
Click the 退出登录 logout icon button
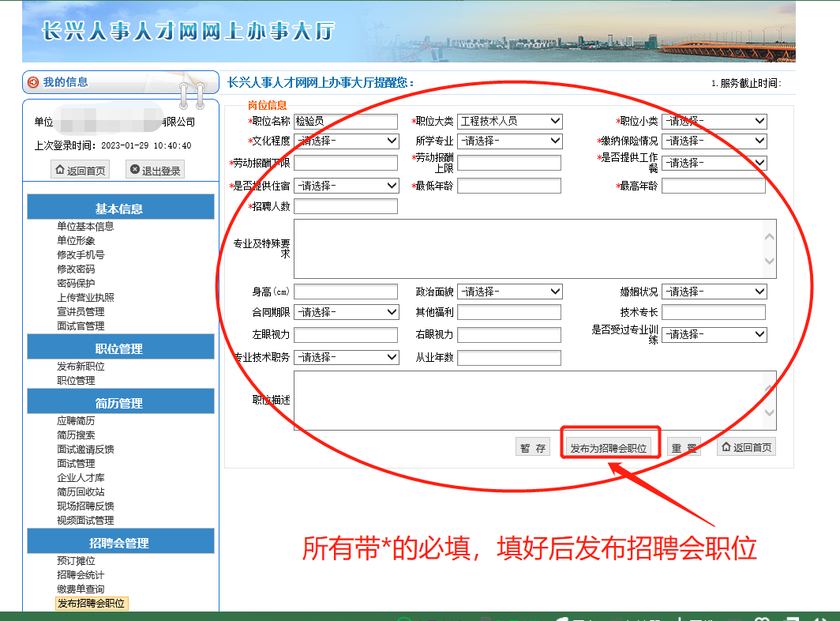(156, 171)
